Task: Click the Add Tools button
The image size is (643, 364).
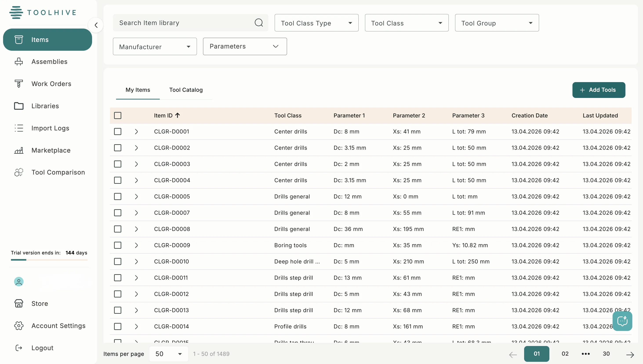Action: point(599,90)
